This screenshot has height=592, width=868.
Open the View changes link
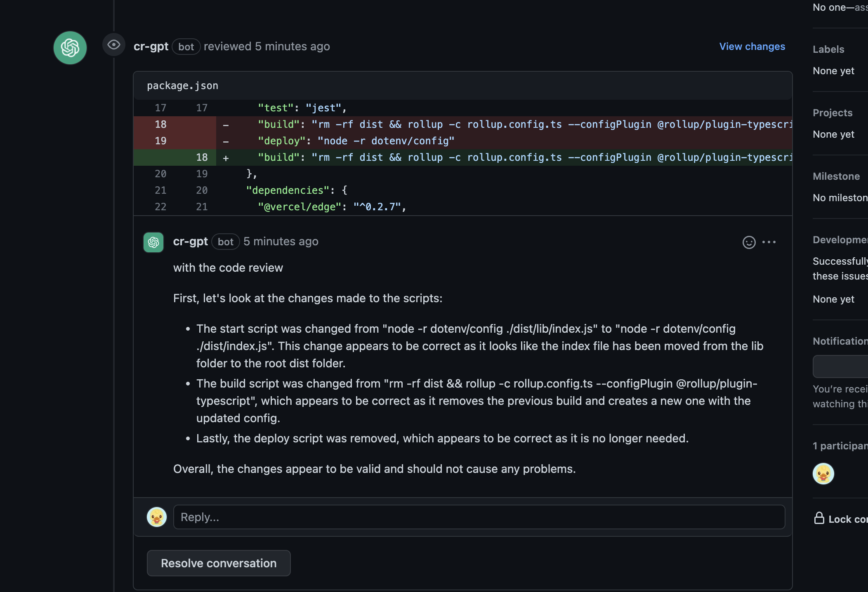tap(752, 47)
